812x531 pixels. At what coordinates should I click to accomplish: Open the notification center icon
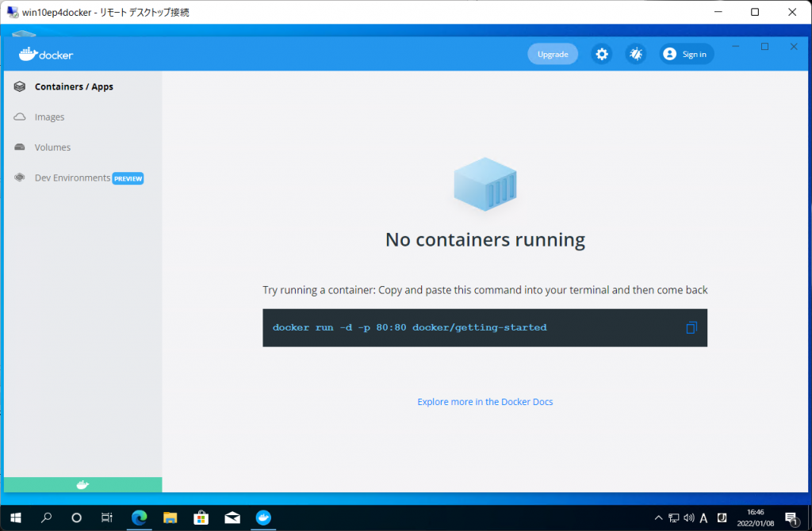pos(791,518)
